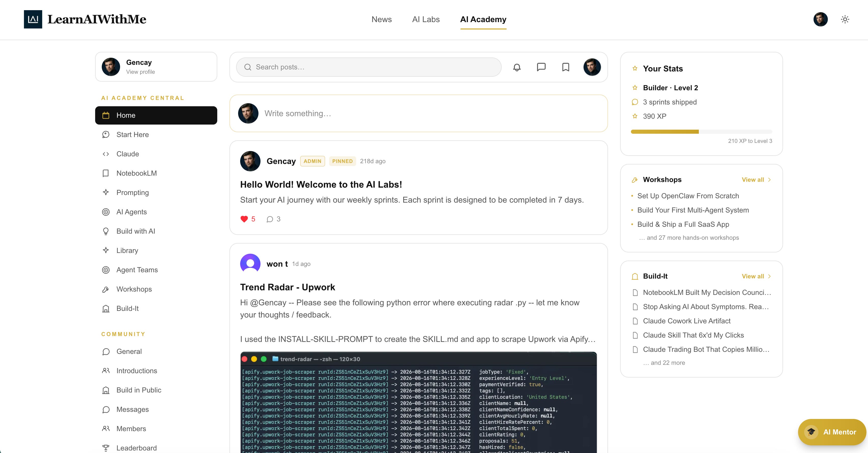Click the NotebookLM bookmark sidebar icon

coord(106,173)
